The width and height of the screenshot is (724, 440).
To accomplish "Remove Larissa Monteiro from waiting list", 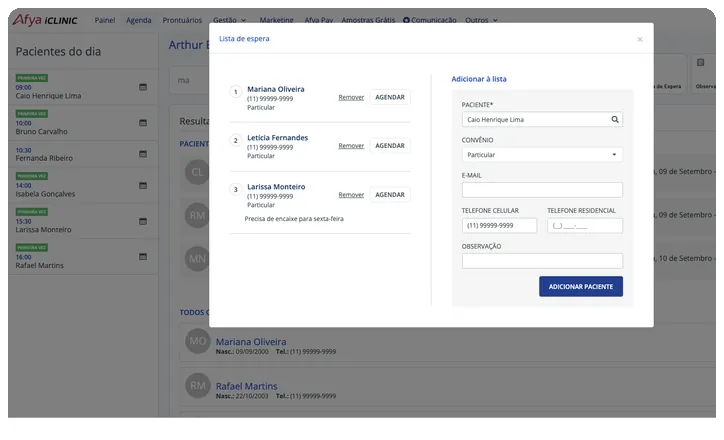I will click(351, 195).
